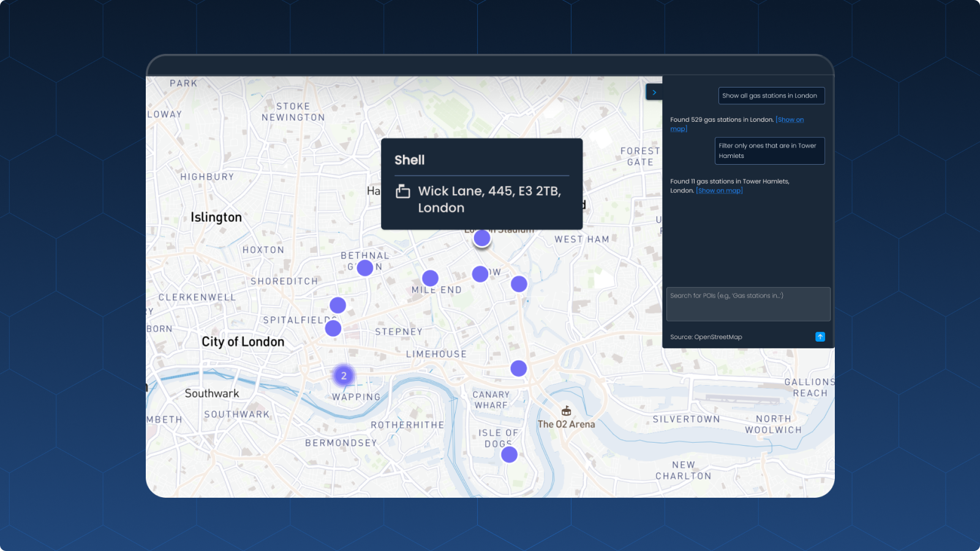Screen dimensions: 980x551
Task: Click the Highbury map label
Action: (207, 177)
